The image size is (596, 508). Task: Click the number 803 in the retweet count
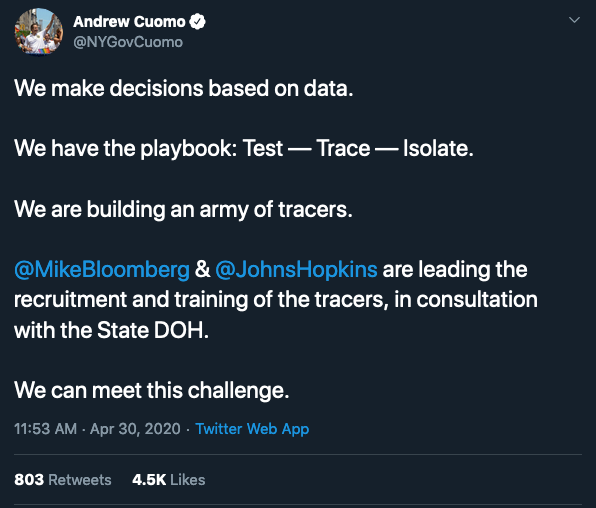coord(29,480)
